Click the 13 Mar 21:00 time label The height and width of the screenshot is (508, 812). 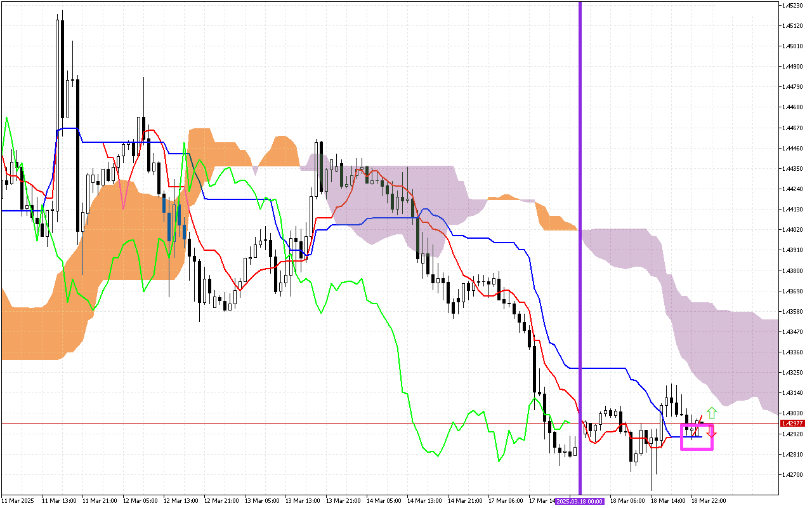[x=342, y=501]
